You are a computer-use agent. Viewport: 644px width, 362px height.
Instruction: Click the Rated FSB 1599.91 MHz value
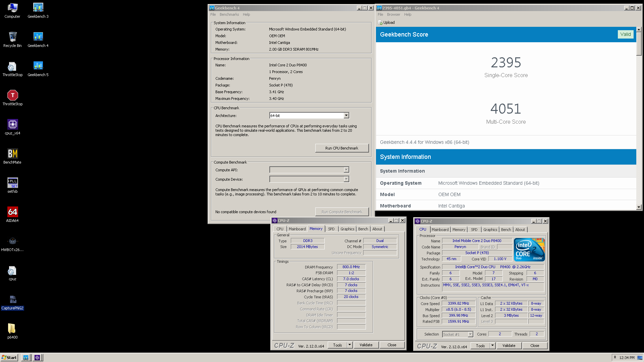tap(458, 321)
